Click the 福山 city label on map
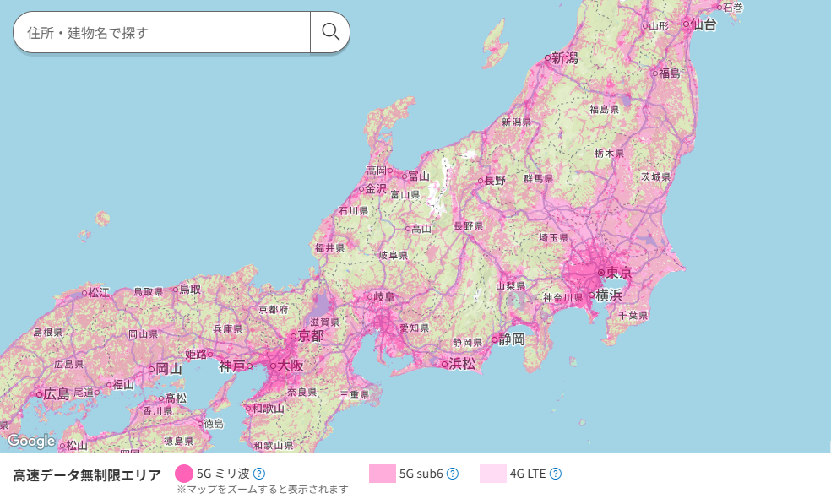Image resolution: width=831 pixels, height=504 pixels. (x=123, y=385)
